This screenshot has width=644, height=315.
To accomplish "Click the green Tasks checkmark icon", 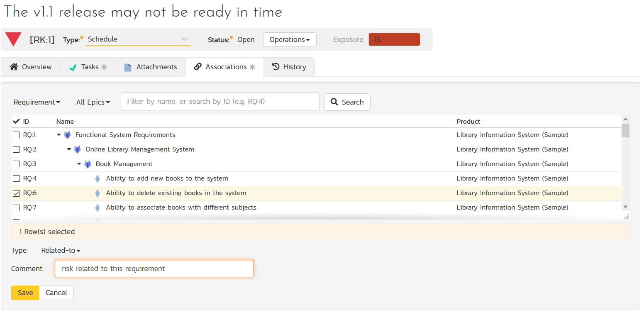I will point(73,67).
